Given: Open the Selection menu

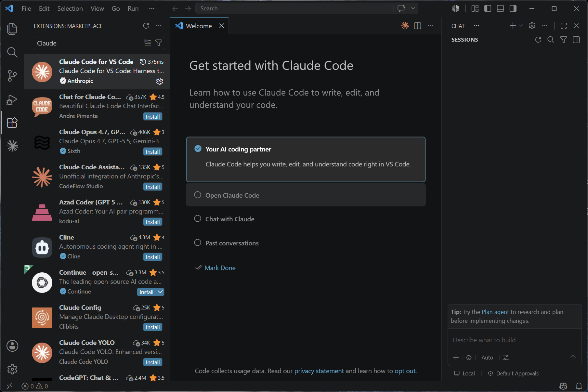Looking at the screenshot, I should coord(70,8).
